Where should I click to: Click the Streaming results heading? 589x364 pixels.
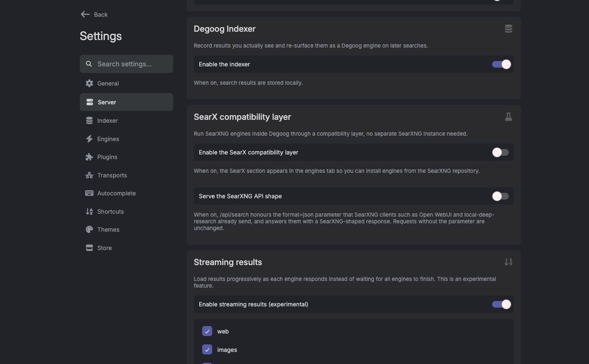coord(228,262)
